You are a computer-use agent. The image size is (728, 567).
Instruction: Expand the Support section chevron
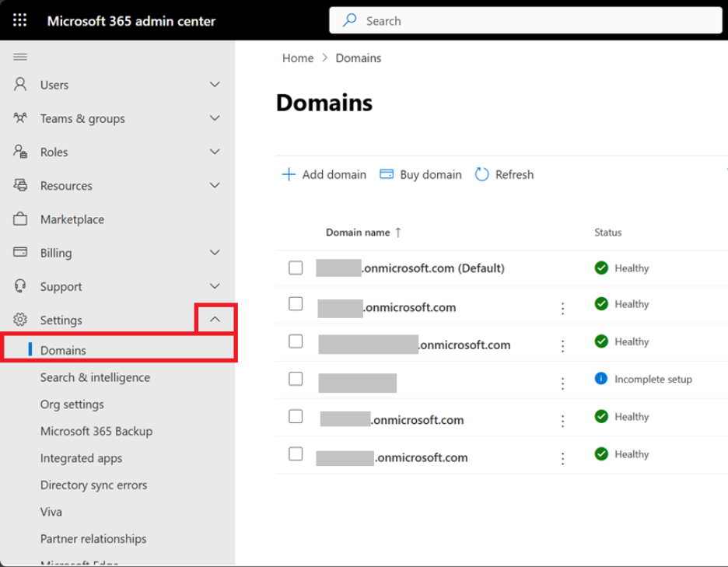point(215,286)
